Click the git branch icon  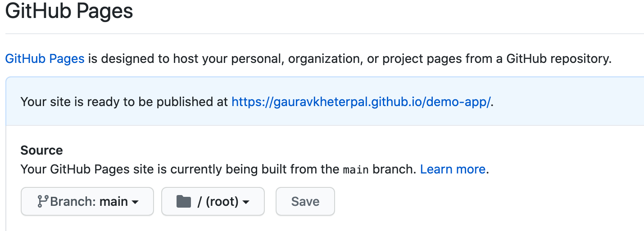pyautogui.click(x=43, y=201)
